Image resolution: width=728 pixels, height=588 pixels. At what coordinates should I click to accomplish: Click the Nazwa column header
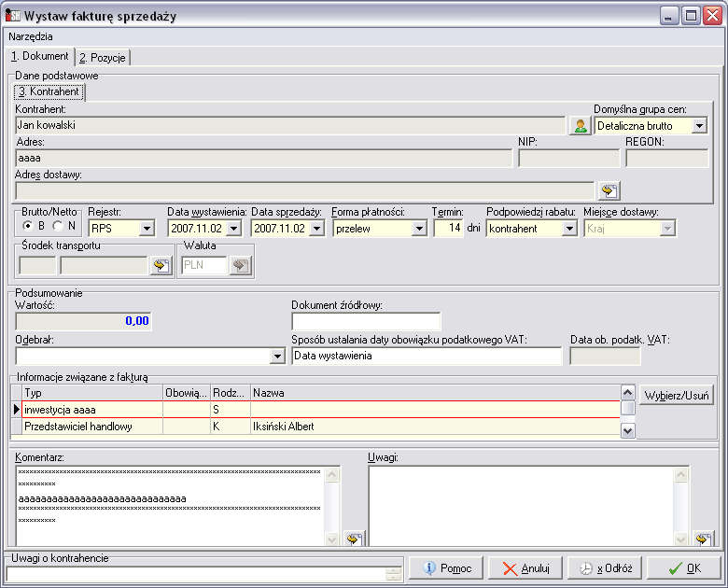click(436, 393)
